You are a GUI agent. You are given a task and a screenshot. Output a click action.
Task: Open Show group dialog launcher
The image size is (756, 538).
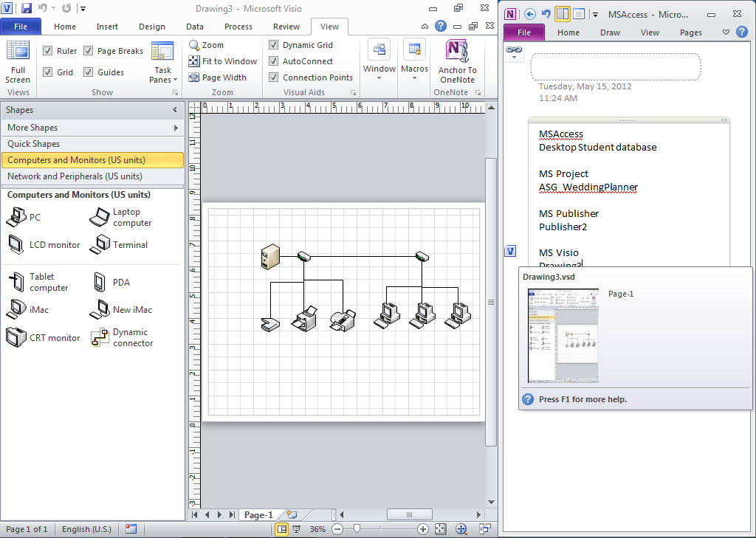click(175, 92)
